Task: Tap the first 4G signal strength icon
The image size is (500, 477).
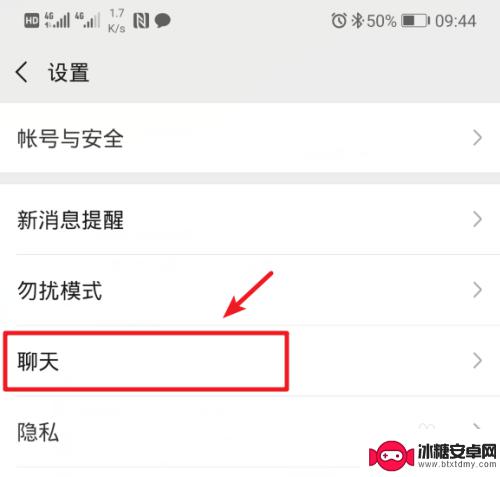Action: point(57,20)
